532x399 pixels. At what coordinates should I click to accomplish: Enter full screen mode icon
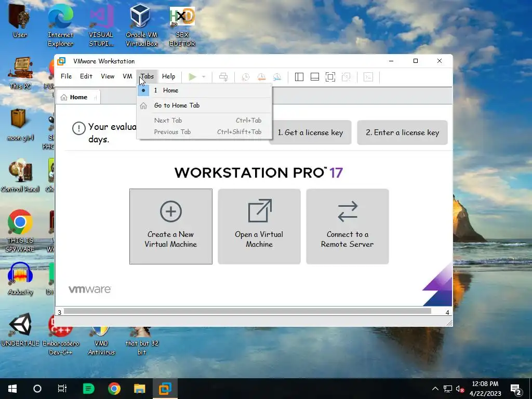[x=330, y=77]
